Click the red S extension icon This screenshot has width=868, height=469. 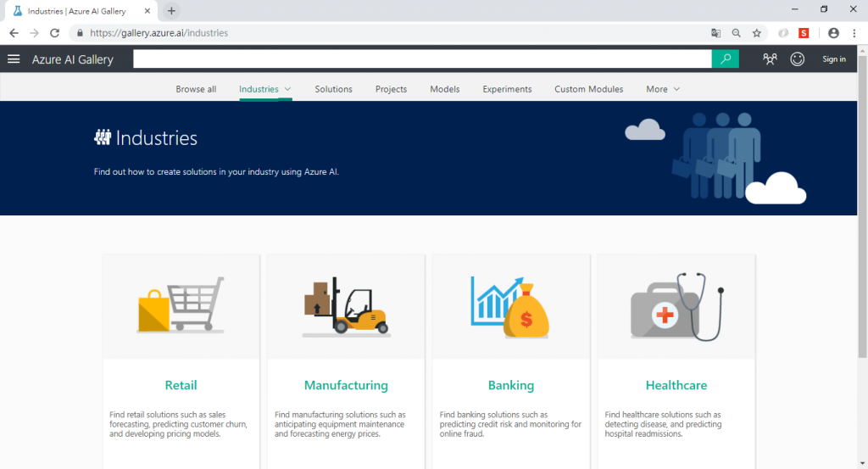(804, 33)
